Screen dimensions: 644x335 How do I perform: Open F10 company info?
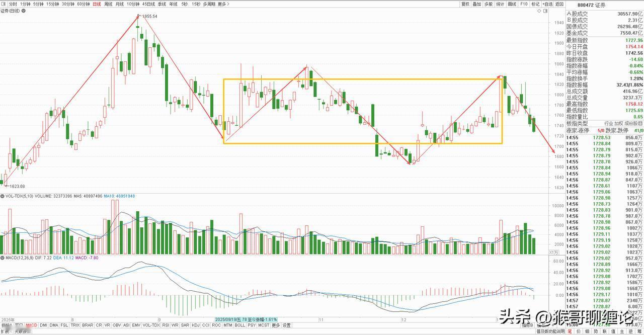pyautogui.click(x=524, y=4)
